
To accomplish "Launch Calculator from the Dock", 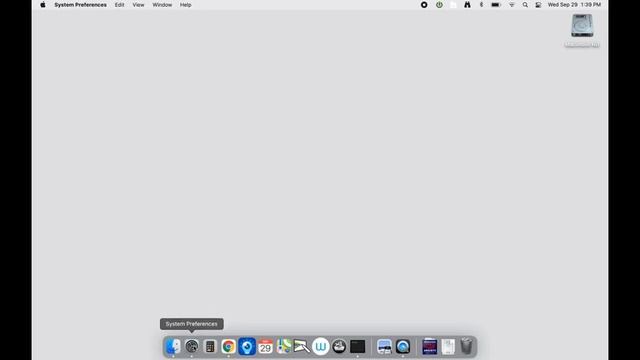I will [x=210, y=347].
